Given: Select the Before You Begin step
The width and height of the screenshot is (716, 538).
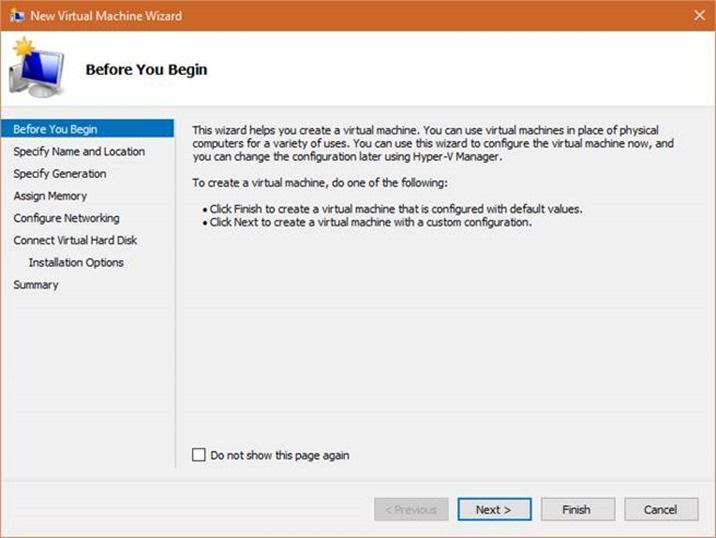Looking at the screenshot, I should [x=55, y=130].
